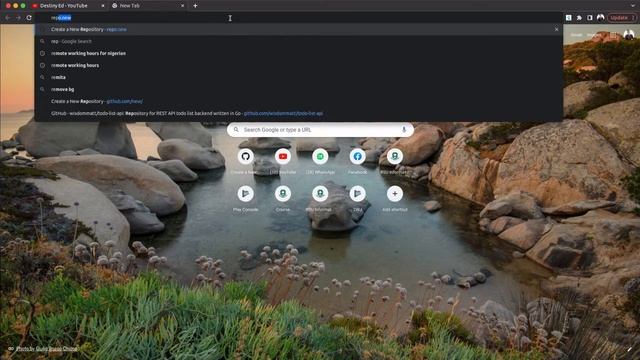Open the WhatsApp shortcut tile
Screen dimensions: 640x360
coord(320,157)
